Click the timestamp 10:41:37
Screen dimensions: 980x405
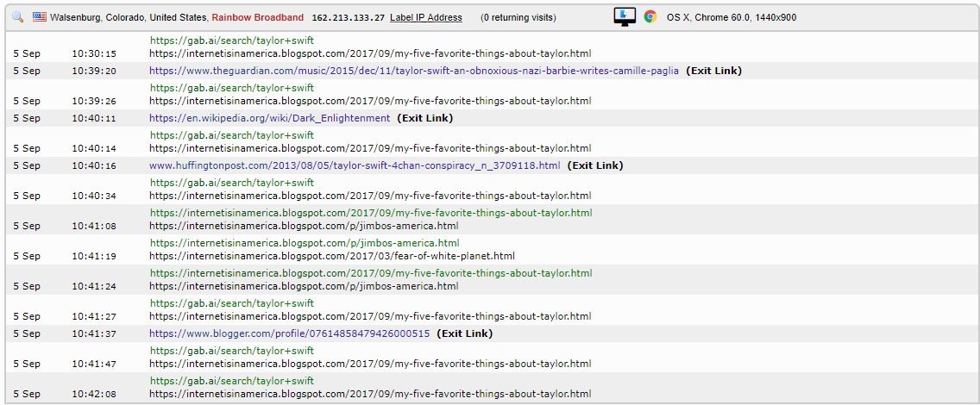click(x=94, y=333)
